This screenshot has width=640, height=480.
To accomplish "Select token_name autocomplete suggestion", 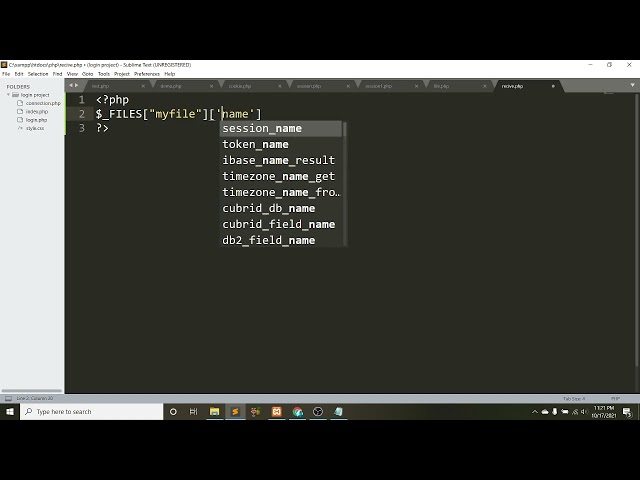I will 281,144.
